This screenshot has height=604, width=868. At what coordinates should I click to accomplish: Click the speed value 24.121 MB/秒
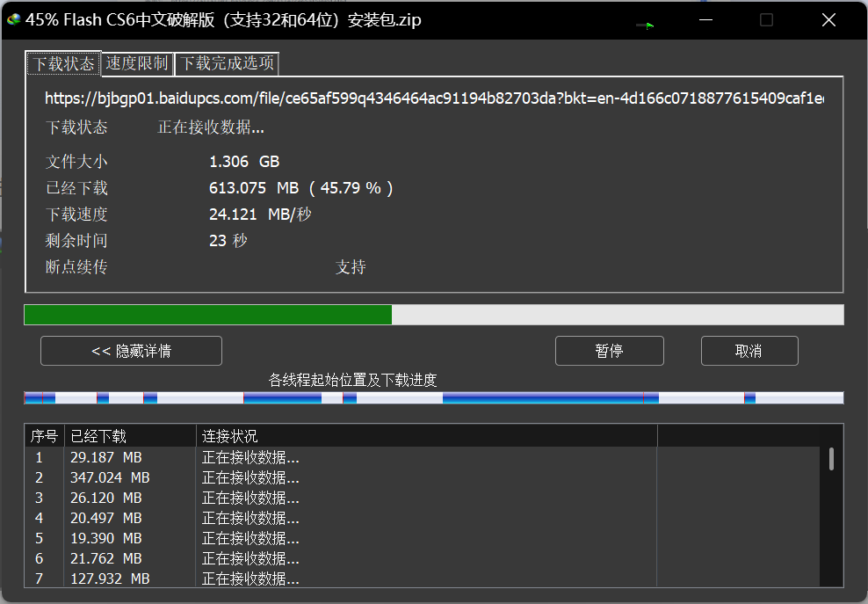point(260,215)
